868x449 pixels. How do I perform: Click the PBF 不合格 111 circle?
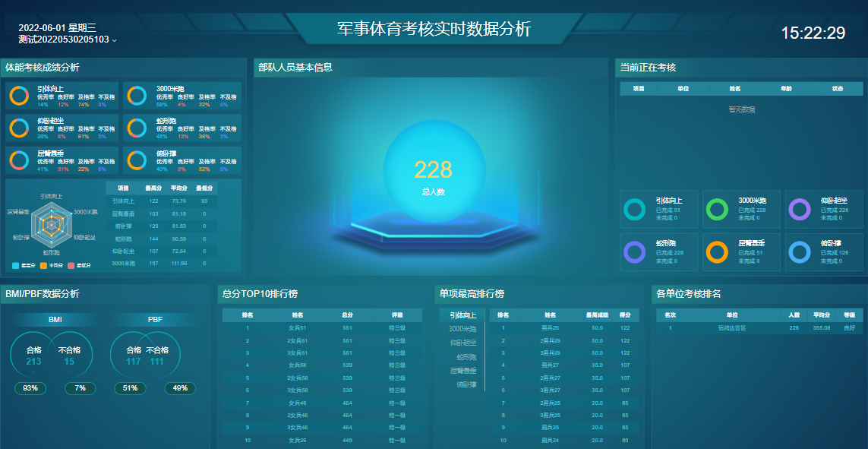point(156,356)
